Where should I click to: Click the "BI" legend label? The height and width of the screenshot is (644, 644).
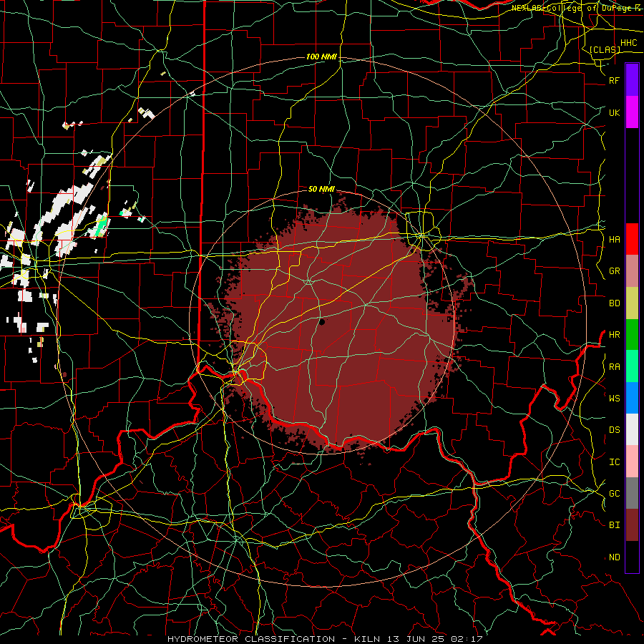pos(614,525)
